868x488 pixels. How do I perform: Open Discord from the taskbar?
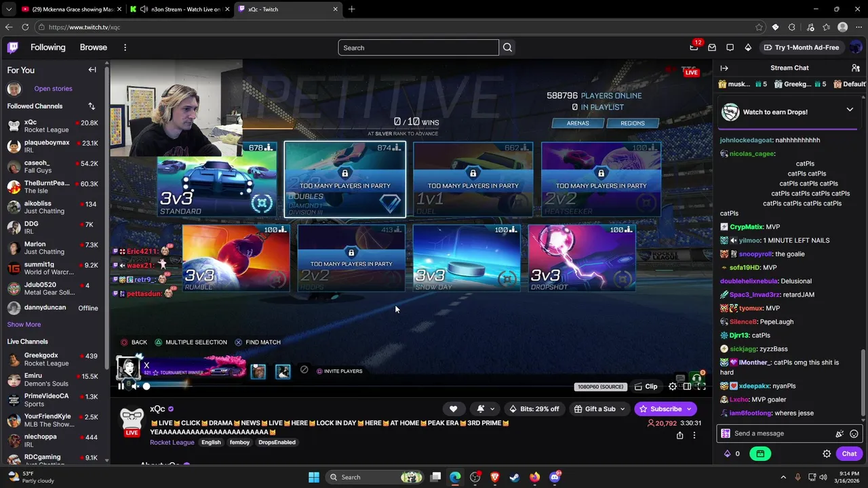point(555,477)
